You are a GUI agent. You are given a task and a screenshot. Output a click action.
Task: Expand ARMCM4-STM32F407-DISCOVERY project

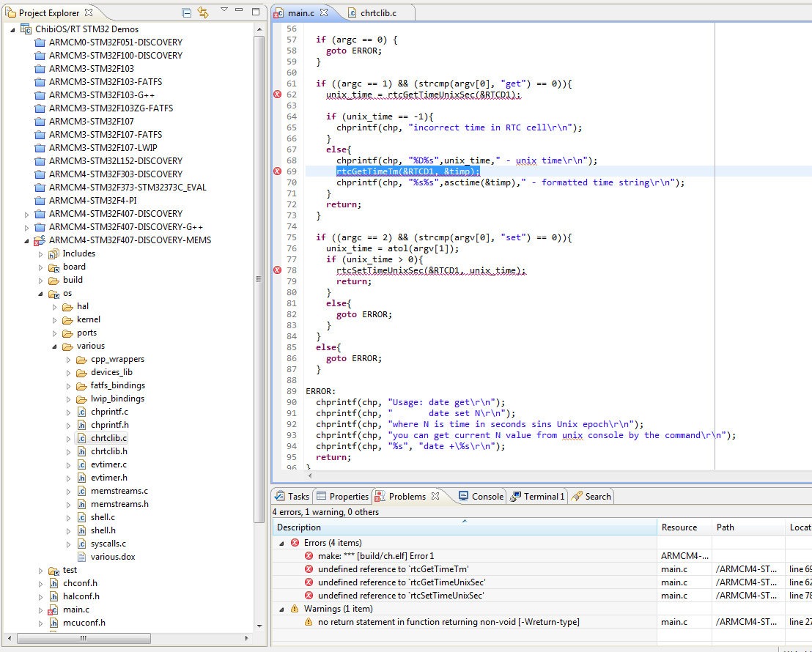click(x=27, y=214)
